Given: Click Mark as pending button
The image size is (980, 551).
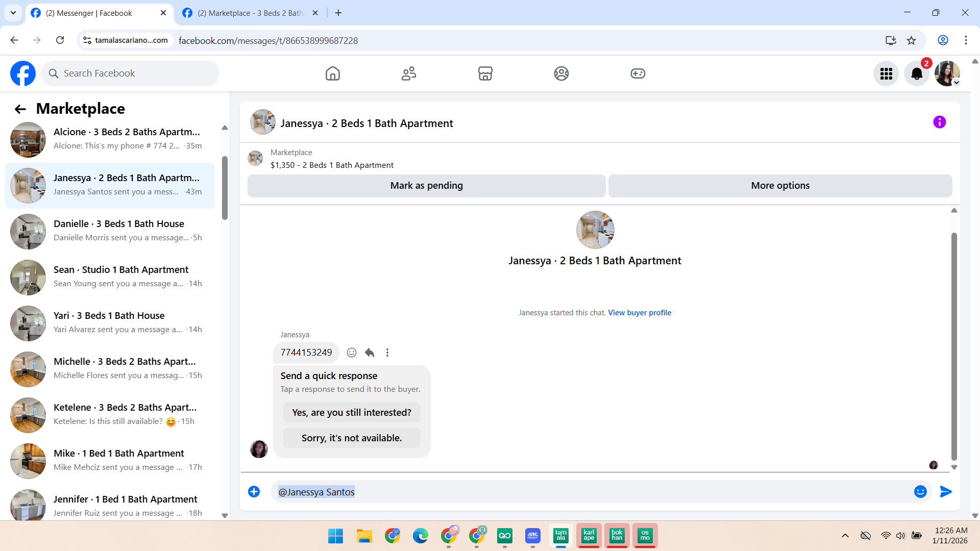Looking at the screenshot, I should pos(426,186).
